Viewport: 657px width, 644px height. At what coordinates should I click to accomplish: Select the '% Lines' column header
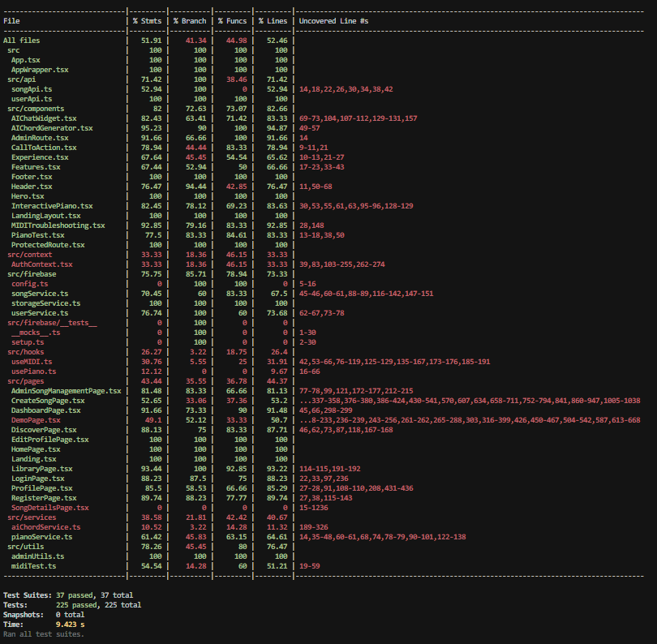click(x=273, y=21)
